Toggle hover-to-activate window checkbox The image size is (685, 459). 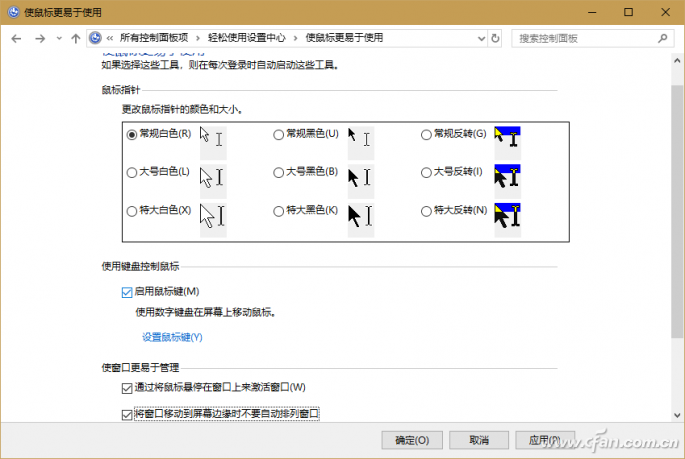(126, 387)
